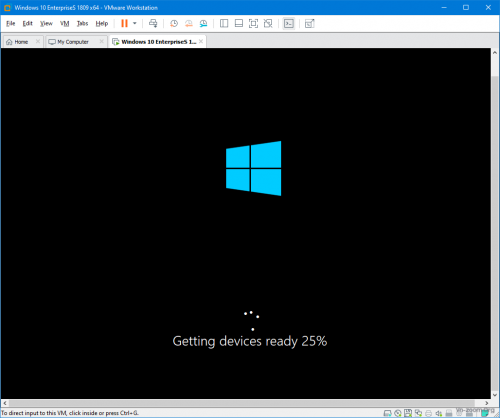Click the 'Getting devices ready 25%' text
Image resolution: width=500 pixels, height=418 pixels.
(x=250, y=341)
